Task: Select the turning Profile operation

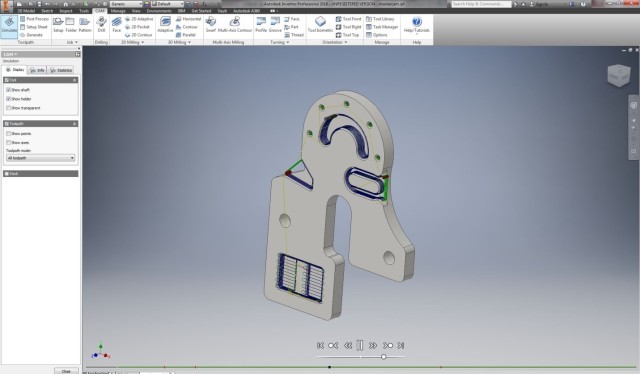Action: coord(261,24)
